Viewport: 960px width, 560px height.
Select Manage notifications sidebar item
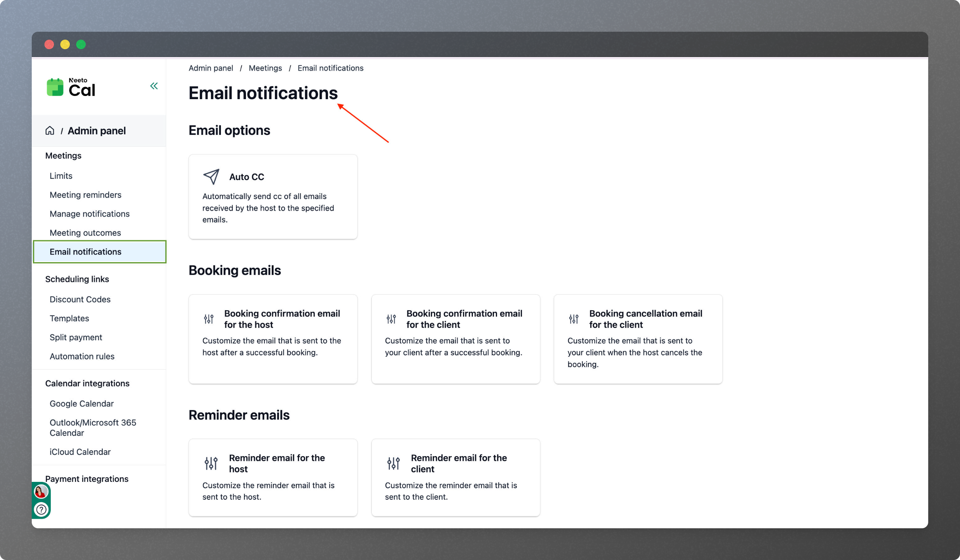(89, 214)
